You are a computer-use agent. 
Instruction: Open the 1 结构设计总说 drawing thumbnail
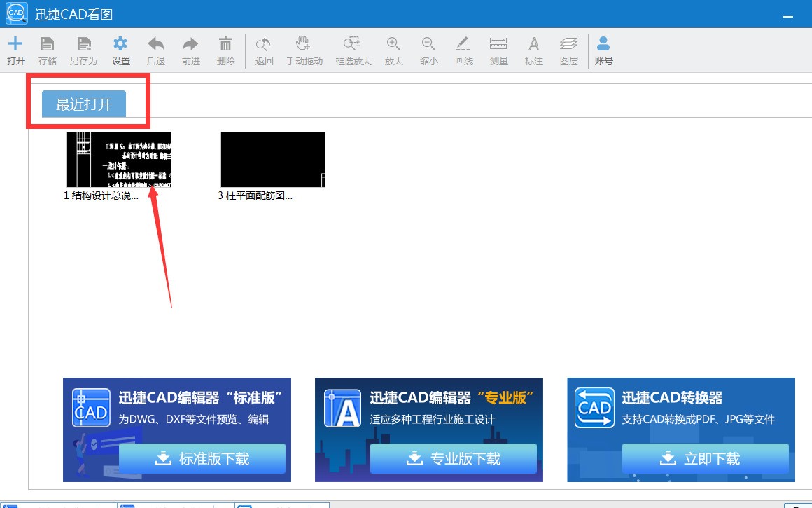pos(118,160)
